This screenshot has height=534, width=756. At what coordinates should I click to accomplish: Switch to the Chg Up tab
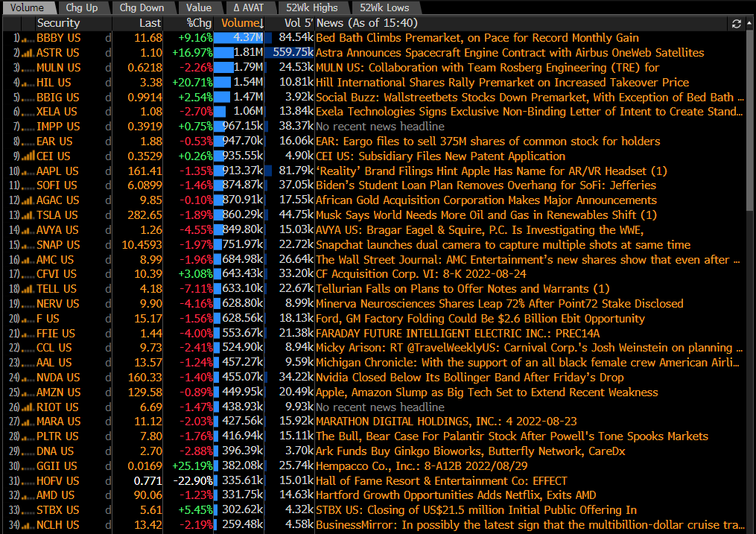coord(81,7)
